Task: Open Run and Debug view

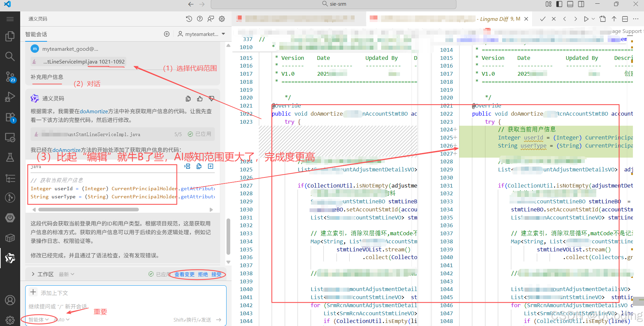Action: [x=10, y=97]
